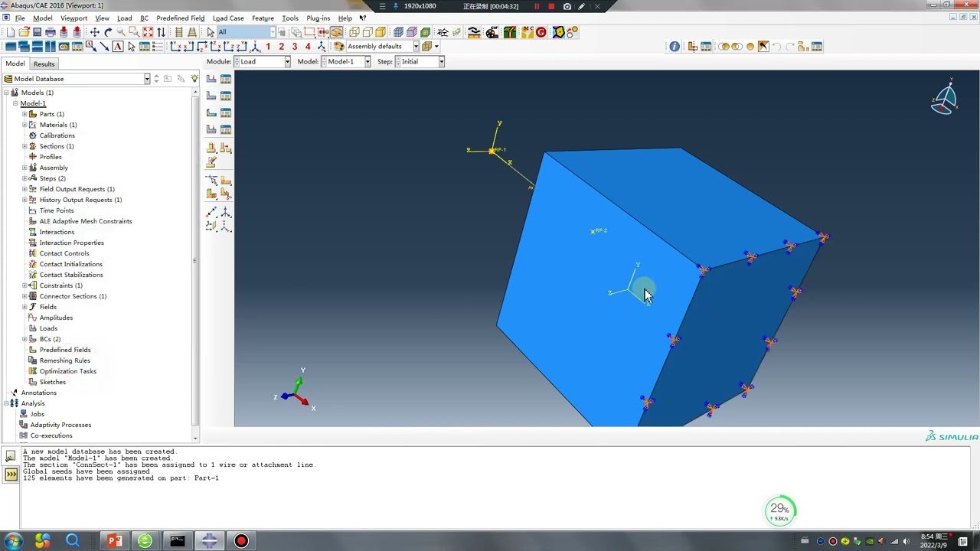Open the Plug-ins menu
The image size is (980, 551).
tap(318, 18)
